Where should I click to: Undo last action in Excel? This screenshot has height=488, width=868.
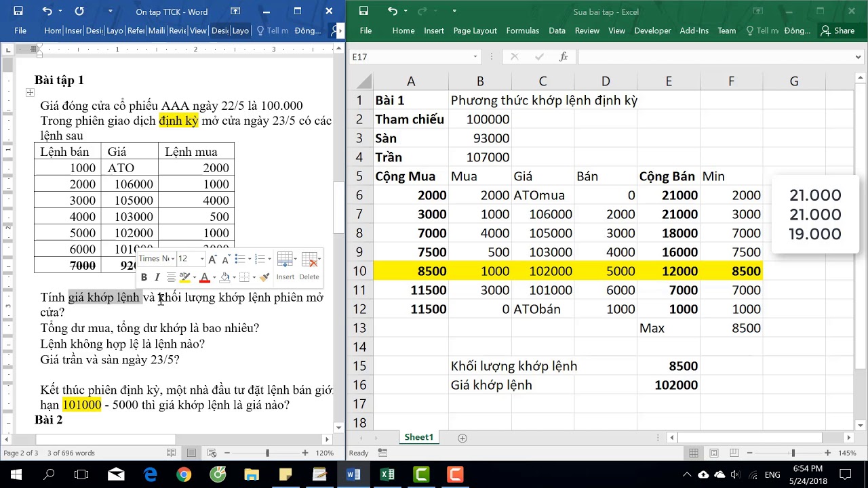(x=393, y=11)
